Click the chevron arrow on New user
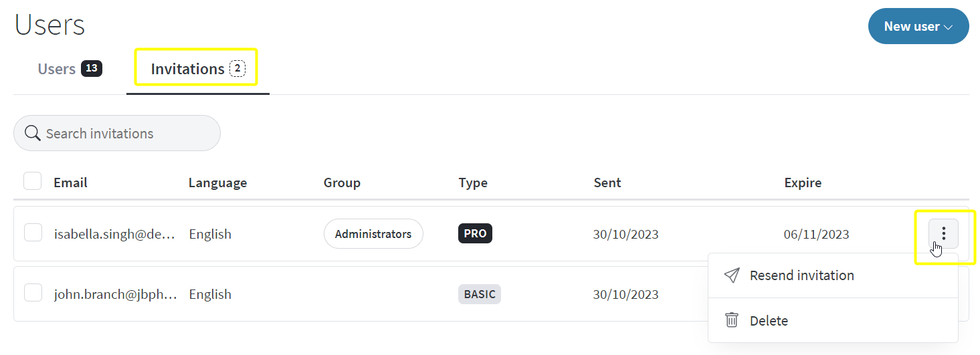 (948, 27)
